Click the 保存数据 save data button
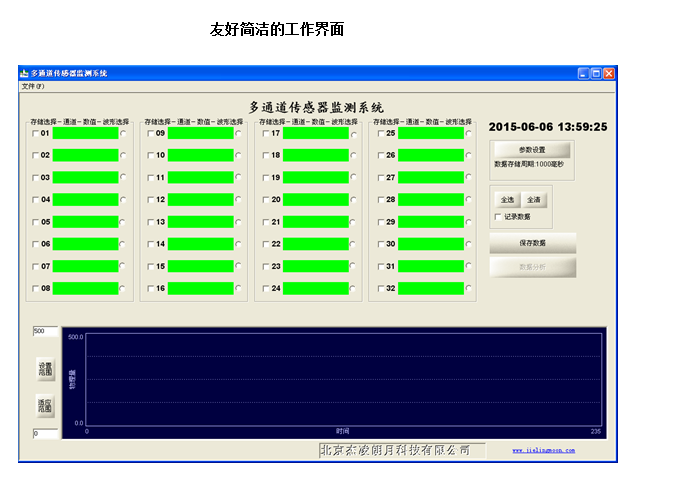The height and width of the screenshot is (486, 675). (532, 243)
